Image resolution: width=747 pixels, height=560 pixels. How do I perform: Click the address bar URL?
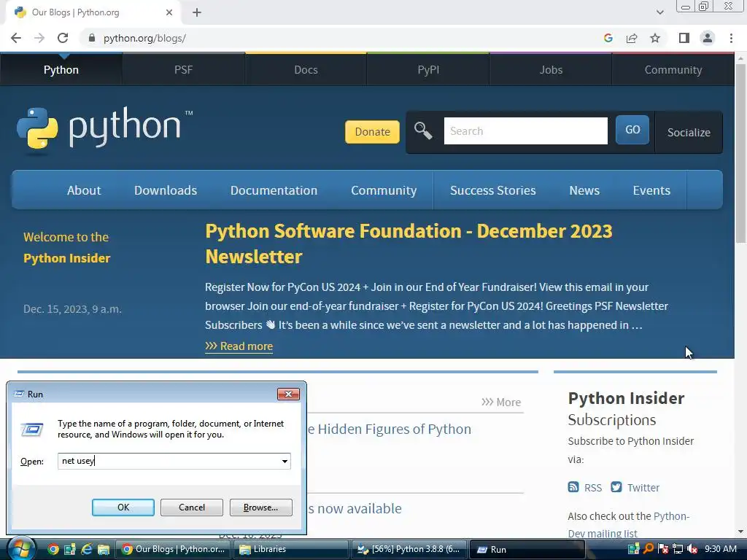[x=145, y=38]
